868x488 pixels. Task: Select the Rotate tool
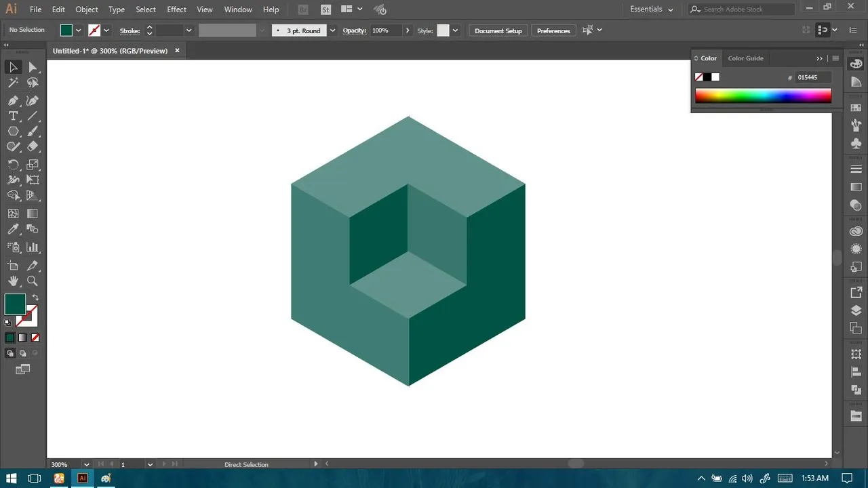click(x=13, y=165)
